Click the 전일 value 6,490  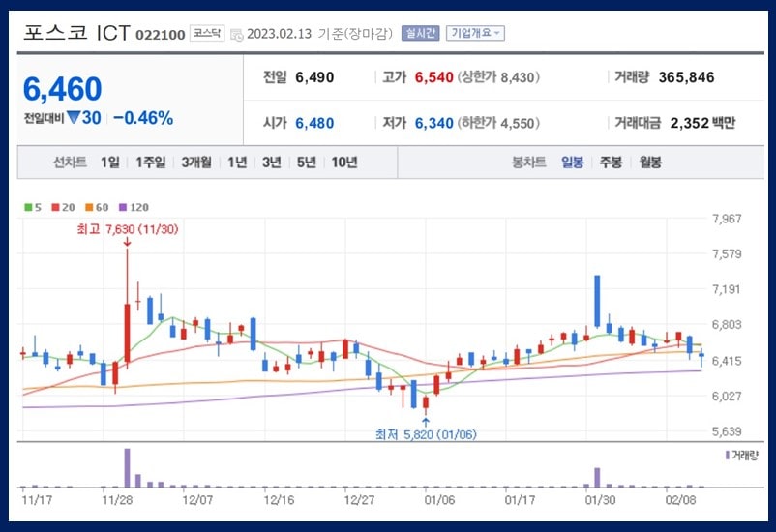click(x=314, y=77)
